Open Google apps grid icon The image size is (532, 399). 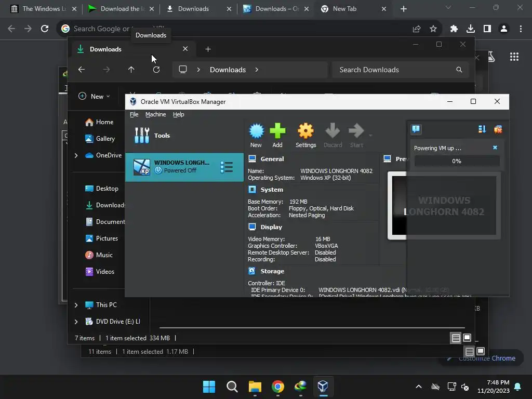click(514, 57)
